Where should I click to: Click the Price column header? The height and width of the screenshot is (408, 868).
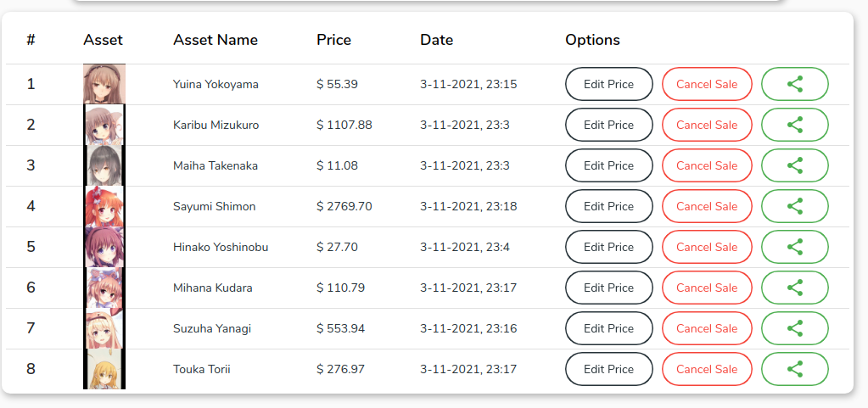click(333, 40)
